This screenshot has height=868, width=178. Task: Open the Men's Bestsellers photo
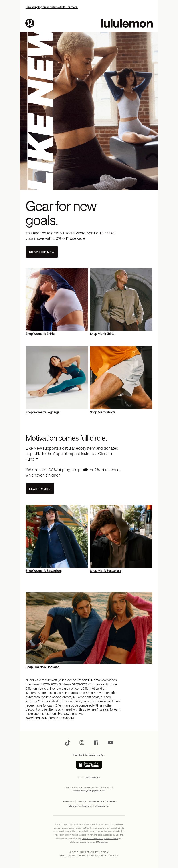coord(121,536)
